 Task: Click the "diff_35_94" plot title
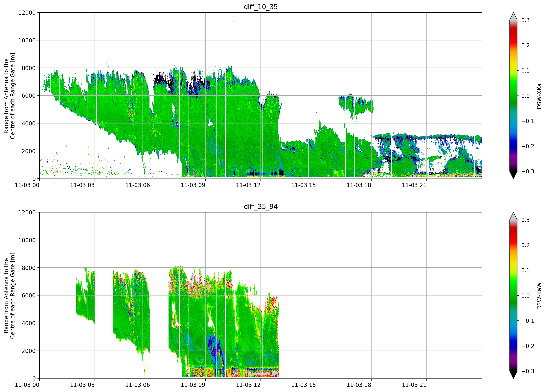tap(261, 207)
